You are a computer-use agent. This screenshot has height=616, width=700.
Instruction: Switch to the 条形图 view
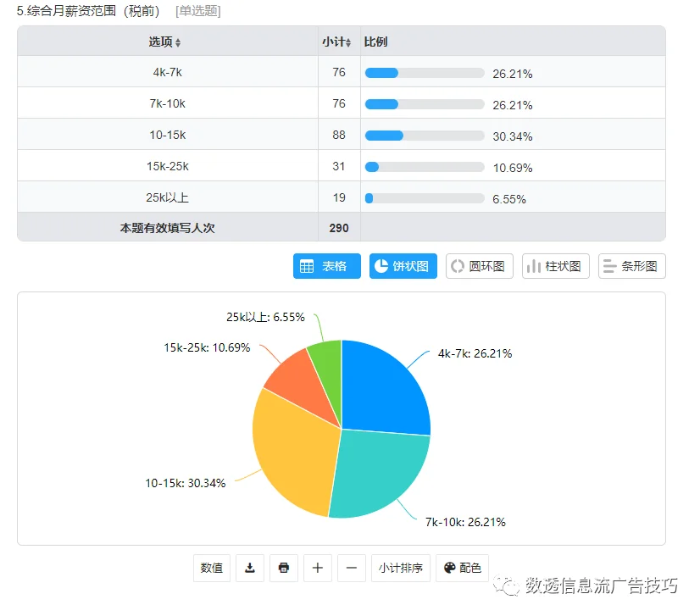point(632,266)
